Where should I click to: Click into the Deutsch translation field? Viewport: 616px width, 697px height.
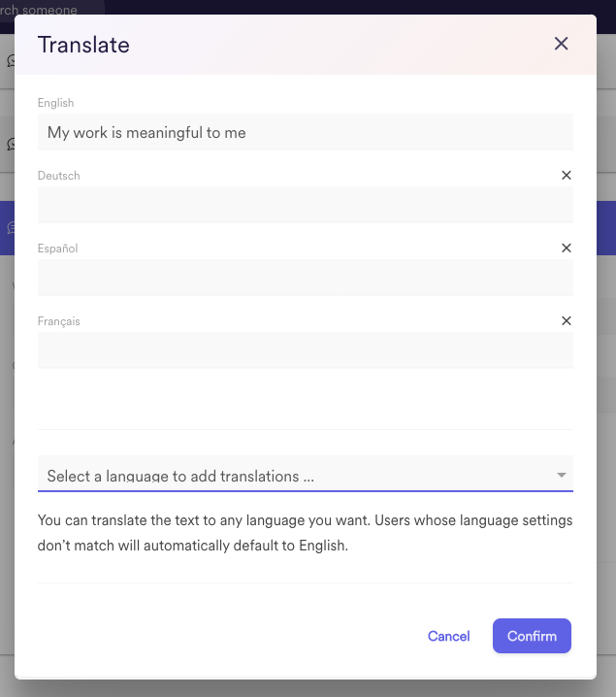[306, 205]
